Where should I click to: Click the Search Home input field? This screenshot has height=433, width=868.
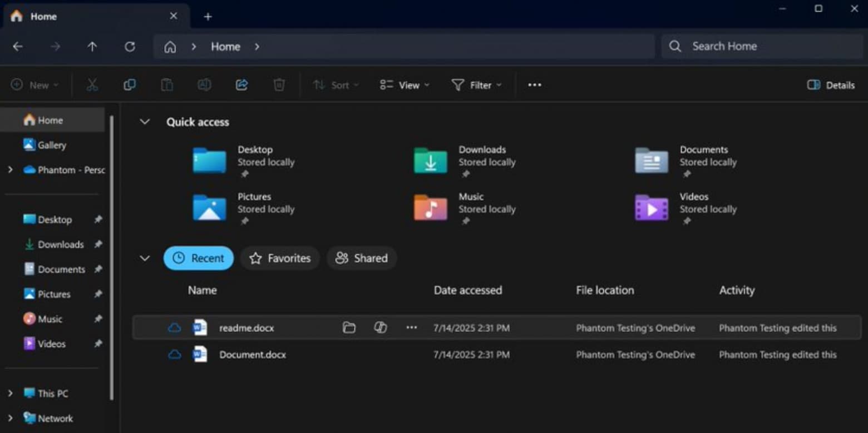pyautogui.click(x=762, y=46)
